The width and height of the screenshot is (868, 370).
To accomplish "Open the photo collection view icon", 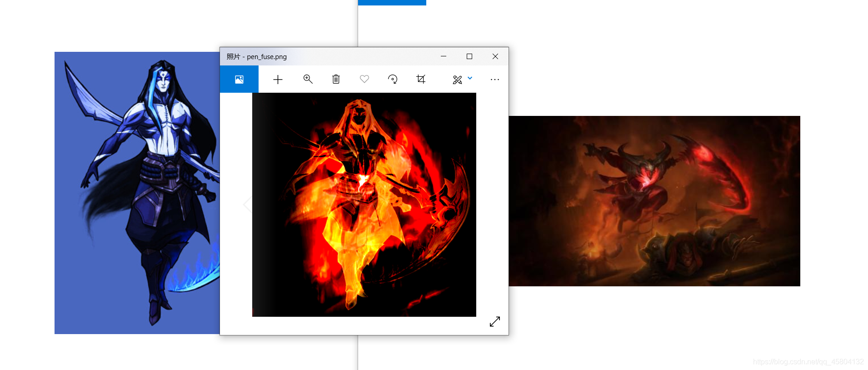I will click(239, 80).
